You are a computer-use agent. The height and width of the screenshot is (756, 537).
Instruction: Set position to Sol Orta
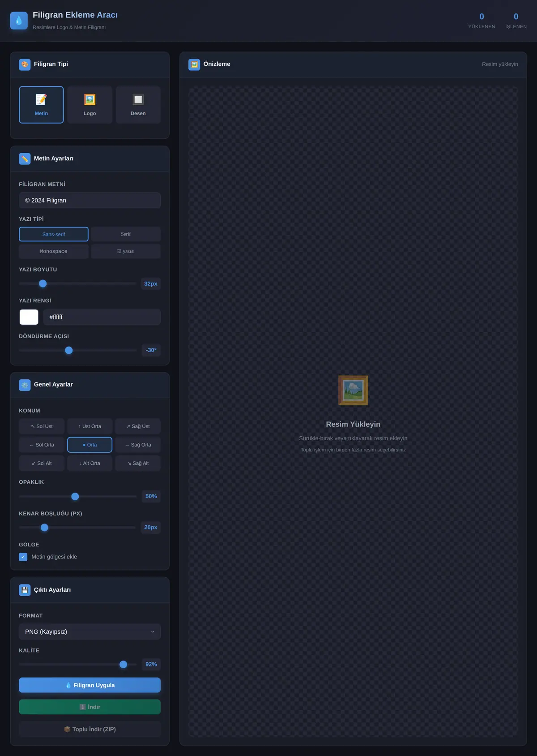click(42, 445)
